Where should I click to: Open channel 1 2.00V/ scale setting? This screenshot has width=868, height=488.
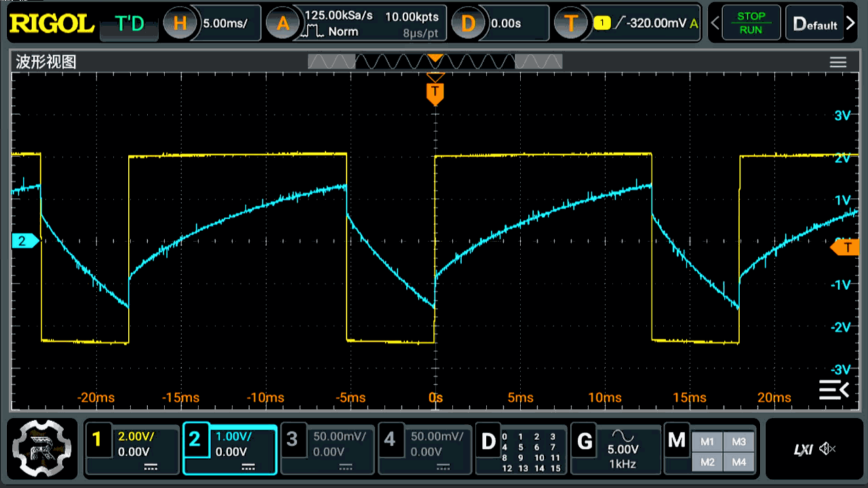[x=136, y=436]
